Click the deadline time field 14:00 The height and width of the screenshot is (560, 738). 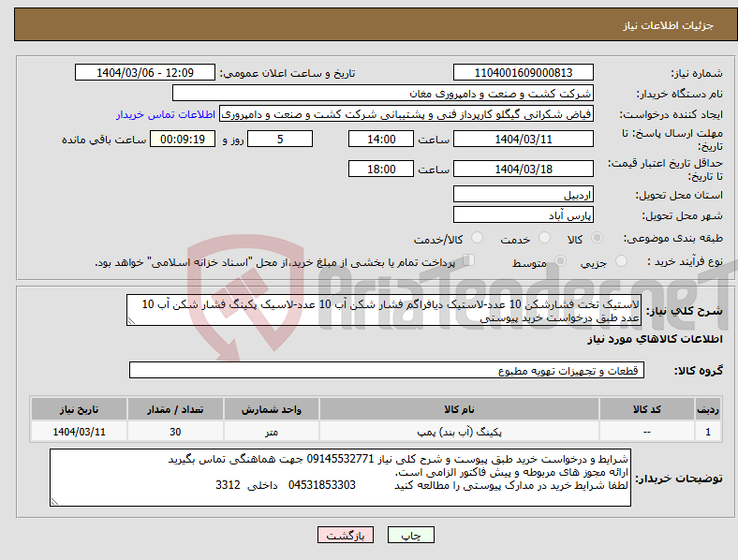[381, 139]
